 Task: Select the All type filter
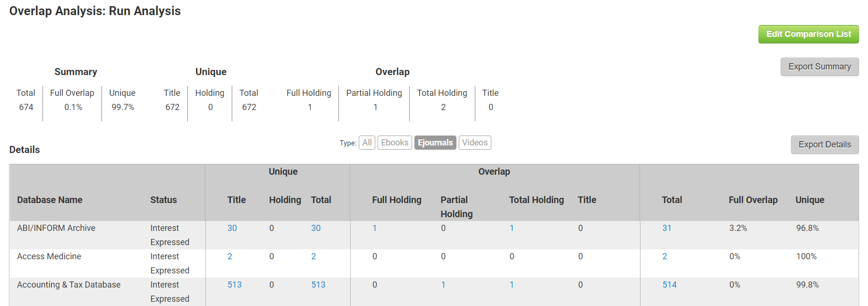pos(367,143)
